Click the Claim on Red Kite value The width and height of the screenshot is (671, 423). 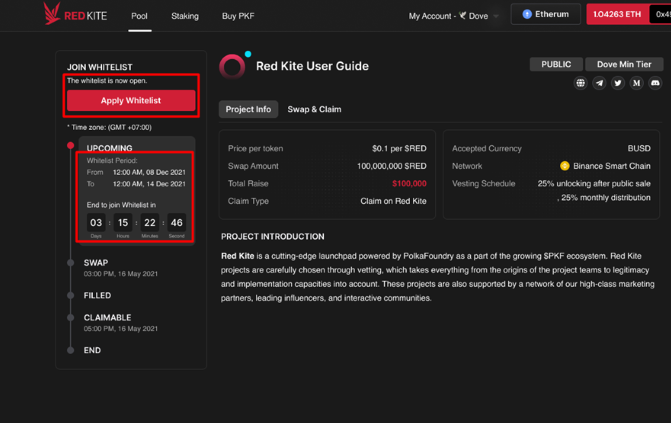pyautogui.click(x=393, y=201)
